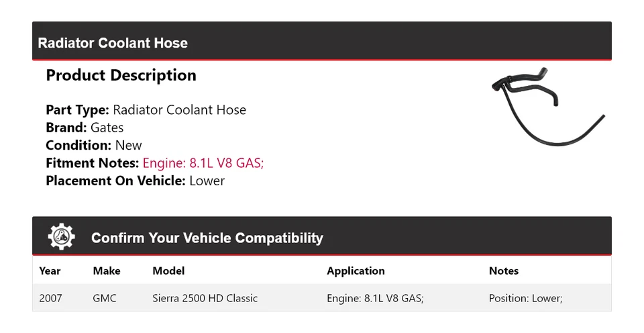The image size is (644, 333).
Task: Click the Application cell for the 2007 GMC row
Action: pyautogui.click(x=375, y=298)
